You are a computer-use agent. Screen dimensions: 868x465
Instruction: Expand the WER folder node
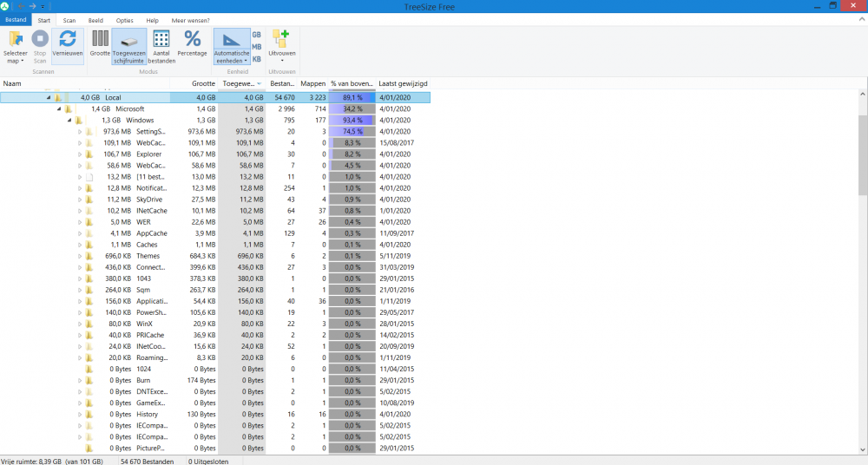(78, 221)
